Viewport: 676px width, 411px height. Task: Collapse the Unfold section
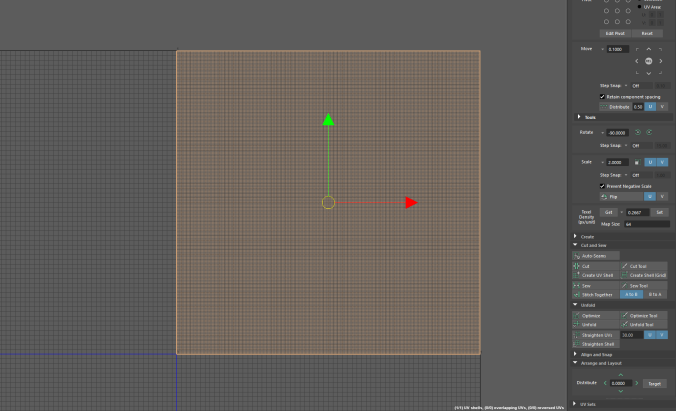pyautogui.click(x=575, y=305)
